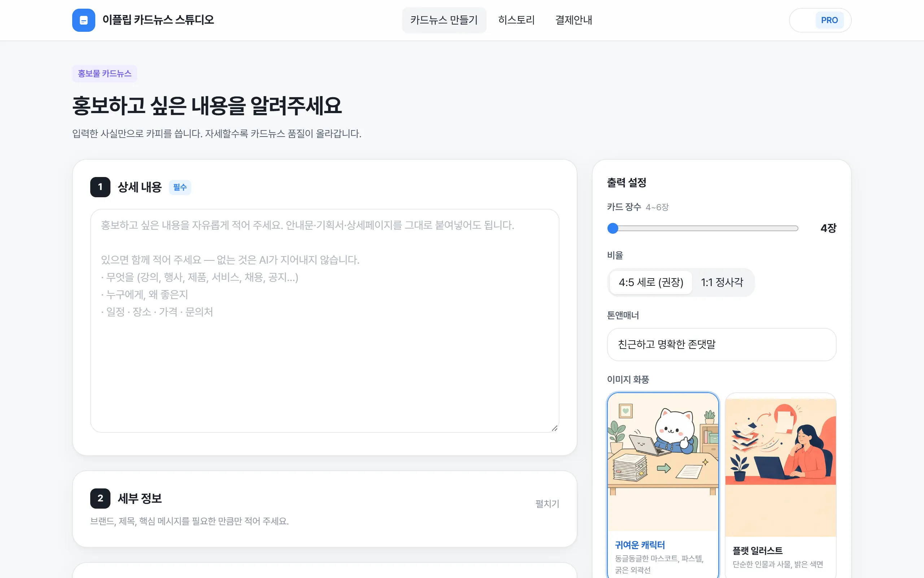Select the 1:1 정사각 ratio
Screen dimensions: 924x578
tap(722, 282)
